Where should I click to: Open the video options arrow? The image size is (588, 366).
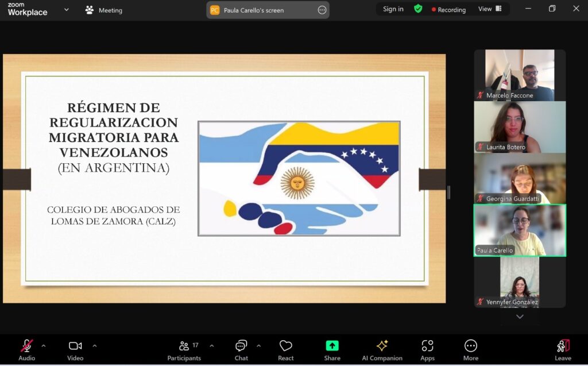[x=95, y=346]
